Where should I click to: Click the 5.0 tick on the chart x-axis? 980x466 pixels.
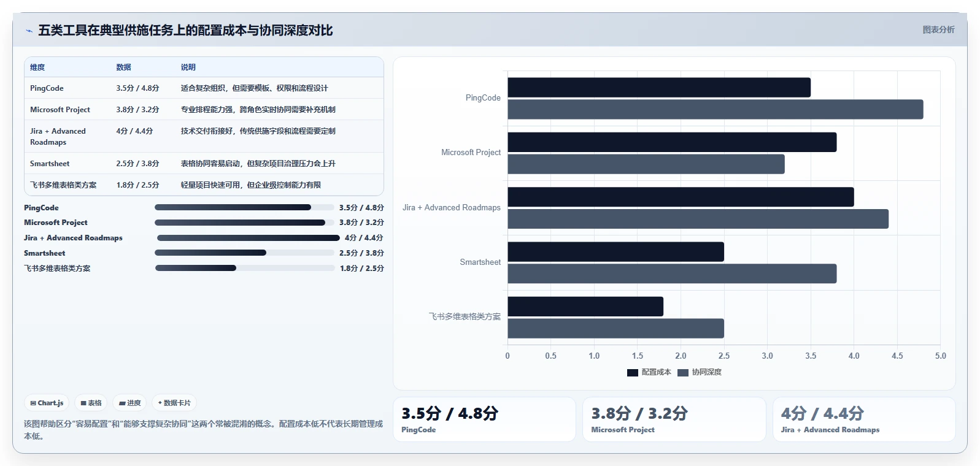941,356
